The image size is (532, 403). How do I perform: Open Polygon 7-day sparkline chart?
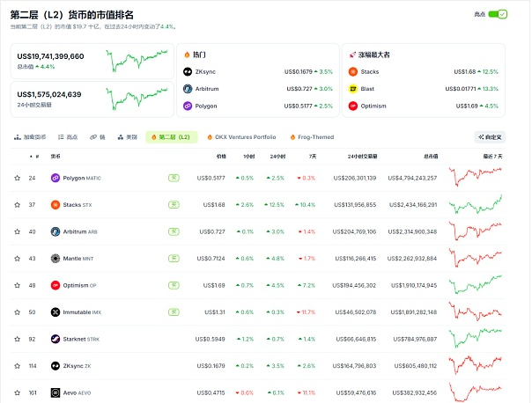476,177
